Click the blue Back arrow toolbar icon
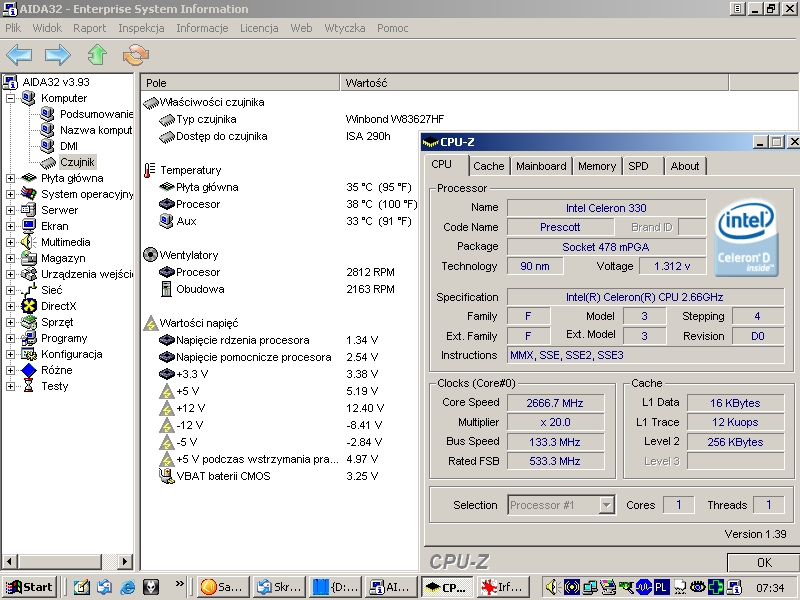 (19, 54)
